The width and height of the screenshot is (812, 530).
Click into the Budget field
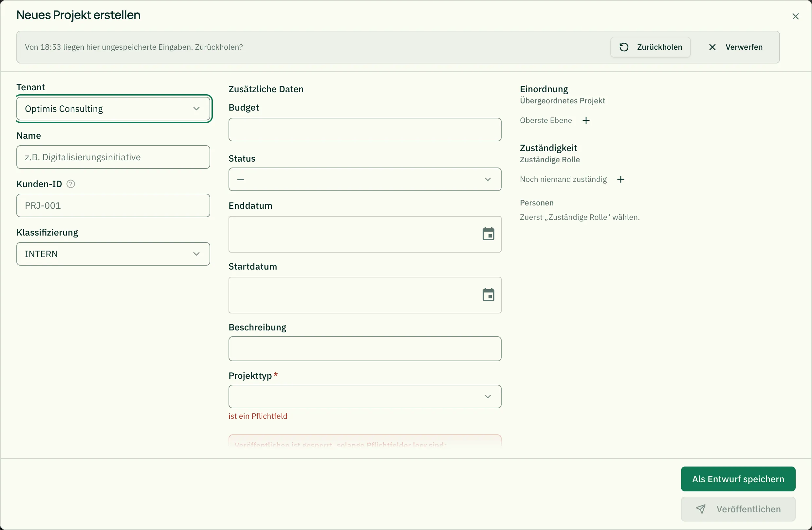tap(365, 130)
